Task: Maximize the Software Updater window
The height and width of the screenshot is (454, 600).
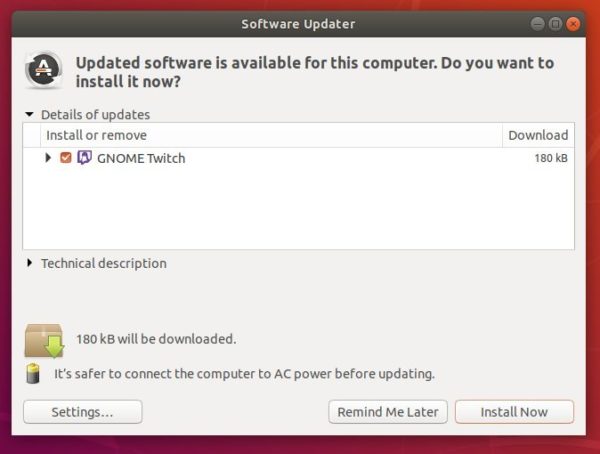Action: (555, 24)
